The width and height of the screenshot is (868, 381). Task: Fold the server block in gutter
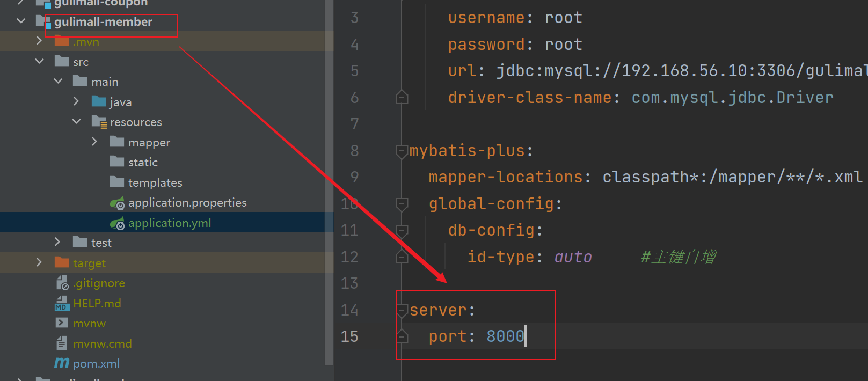click(x=402, y=310)
